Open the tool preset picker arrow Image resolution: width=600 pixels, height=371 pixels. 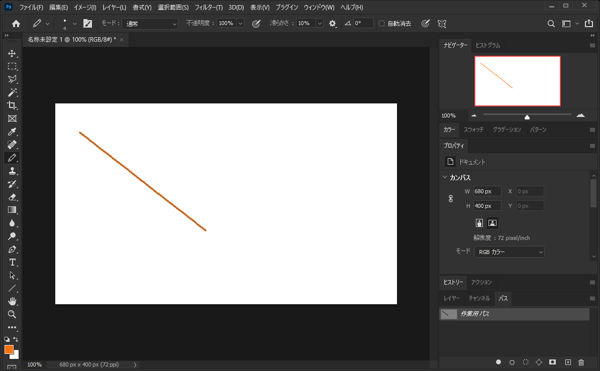47,24
